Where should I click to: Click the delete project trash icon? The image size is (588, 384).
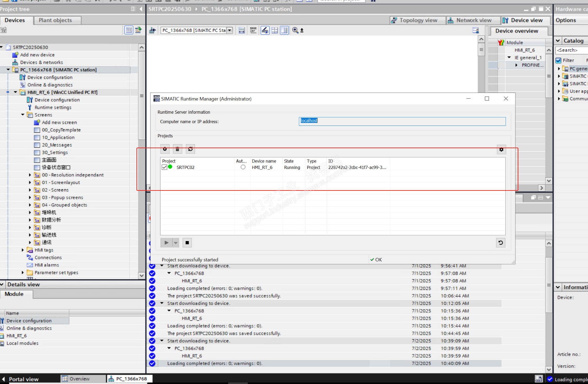point(178,149)
